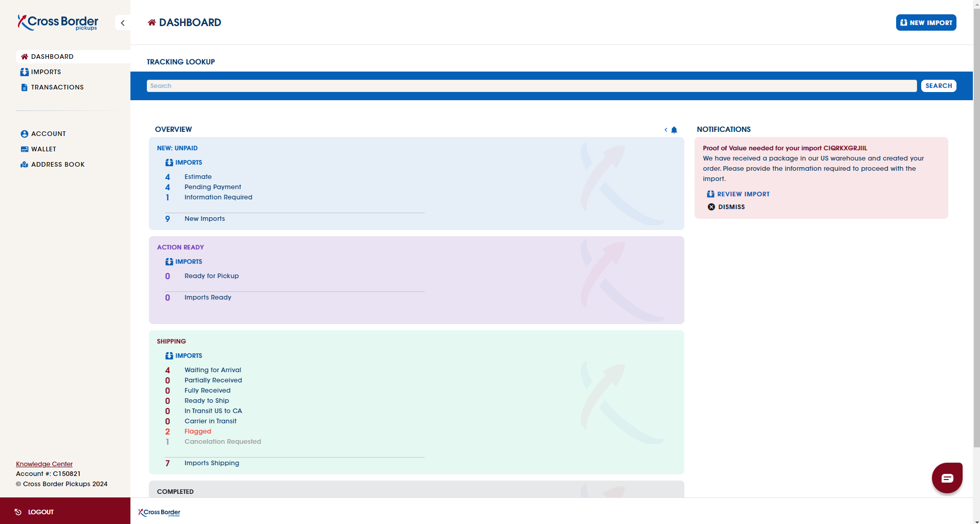
Task: Click the Dashboard house icon in sidebar
Action: (x=25, y=57)
